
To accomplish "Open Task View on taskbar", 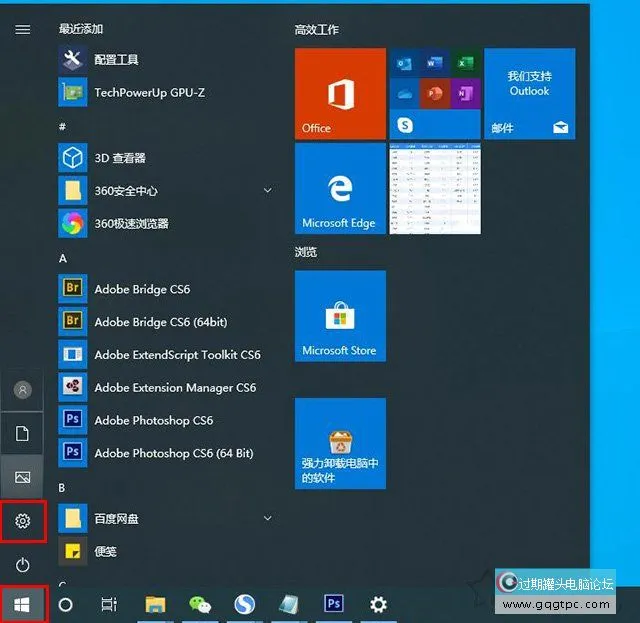I will pyautogui.click(x=109, y=605).
